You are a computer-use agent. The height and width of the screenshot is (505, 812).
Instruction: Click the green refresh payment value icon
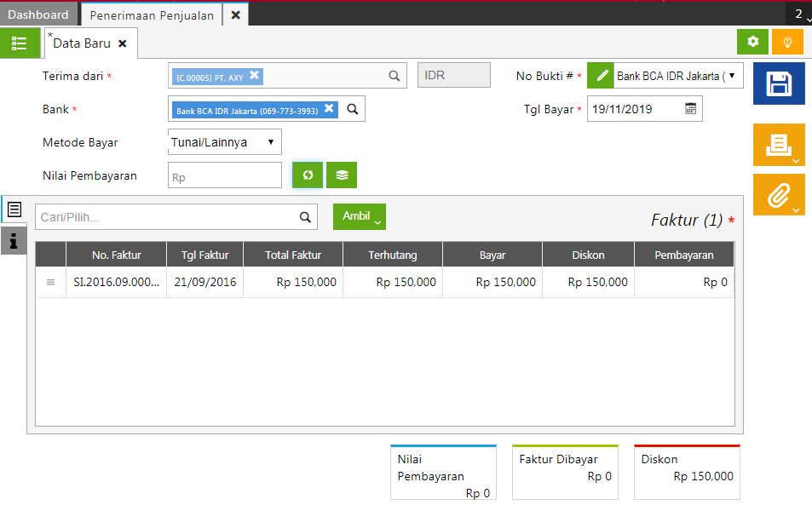[x=308, y=175]
